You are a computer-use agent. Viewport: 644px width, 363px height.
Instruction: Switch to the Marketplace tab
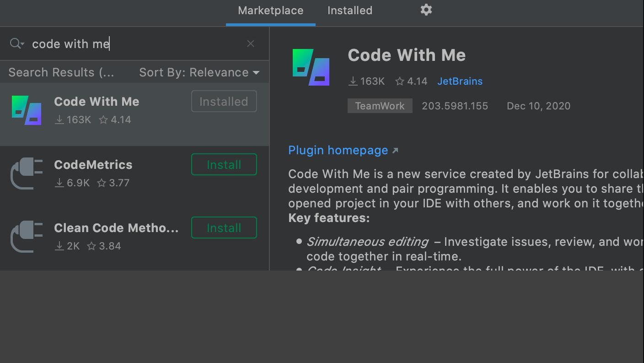click(x=270, y=11)
